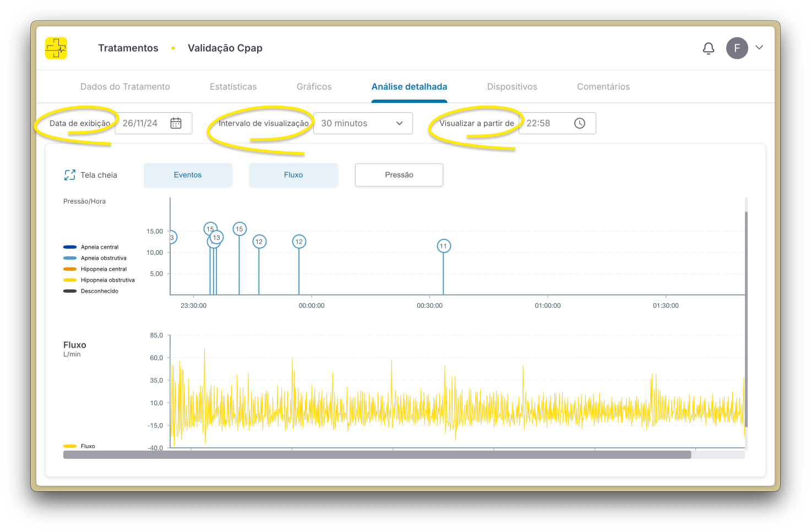Open the notifications bell
The image size is (811, 532).
pyautogui.click(x=709, y=48)
